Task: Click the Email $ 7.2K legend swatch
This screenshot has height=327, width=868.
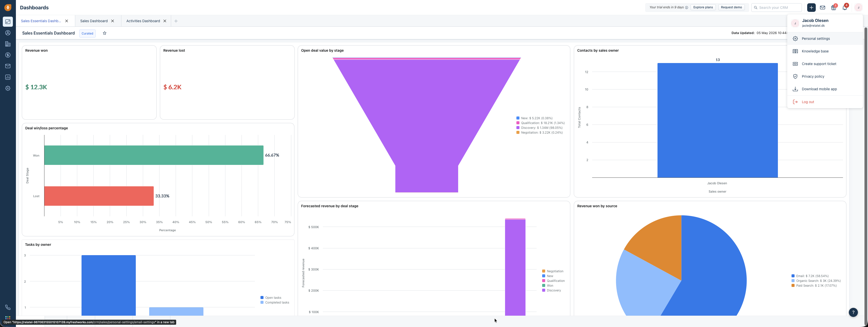Action: click(793, 276)
